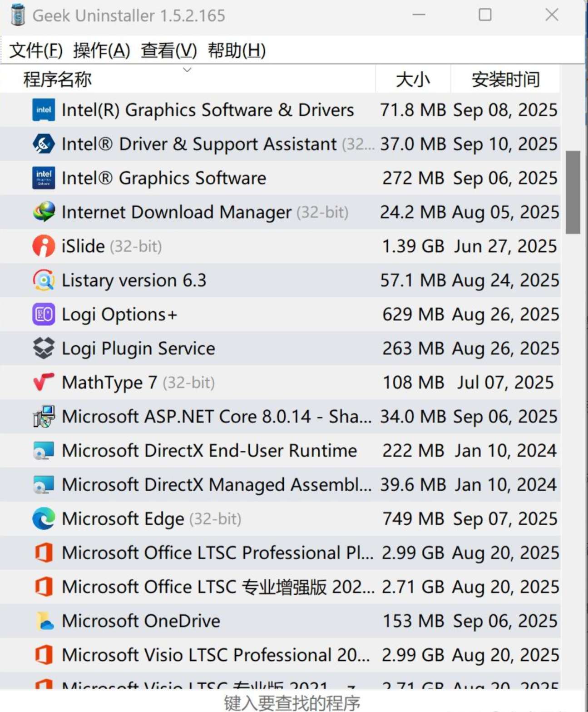Click the Microsoft Edge icon
588x712 pixels.
click(44, 519)
